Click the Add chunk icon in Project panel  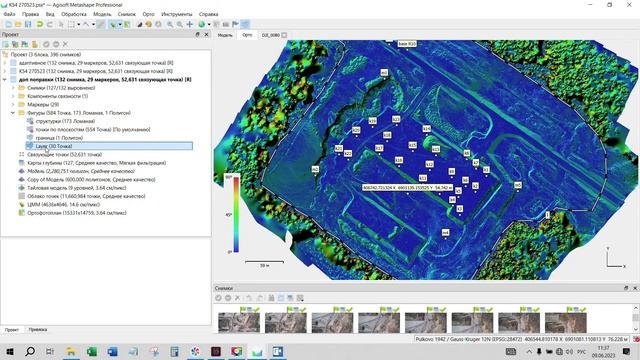point(6,44)
